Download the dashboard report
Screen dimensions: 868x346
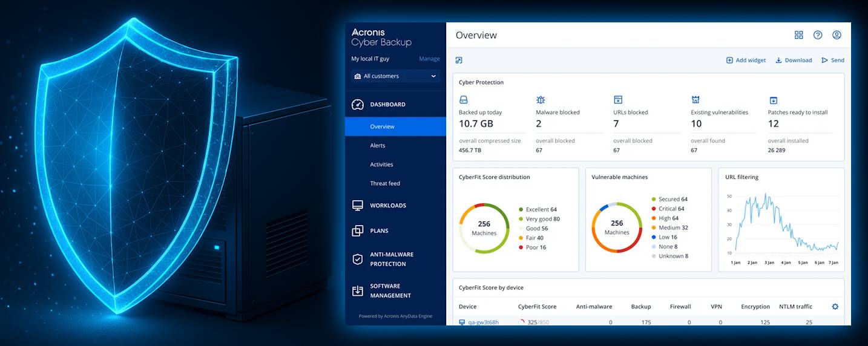click(794, 60)
